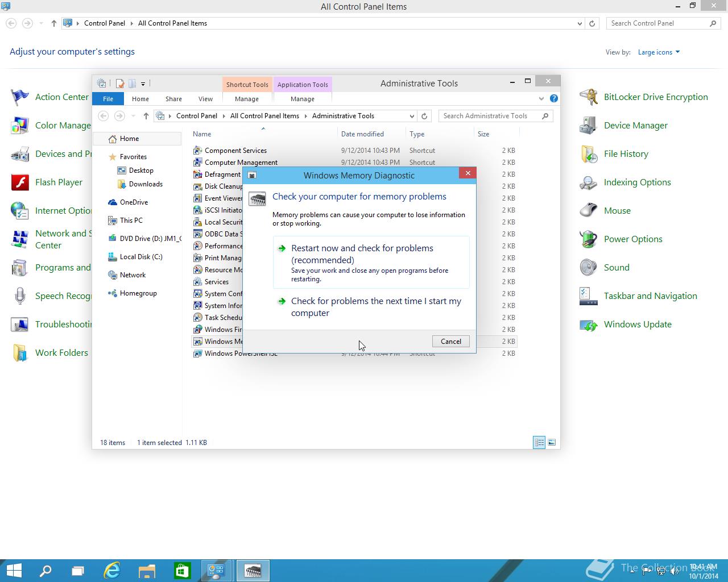
Task: Expand the Control Panel address bar history dropdown
Action: coord(580,23)
